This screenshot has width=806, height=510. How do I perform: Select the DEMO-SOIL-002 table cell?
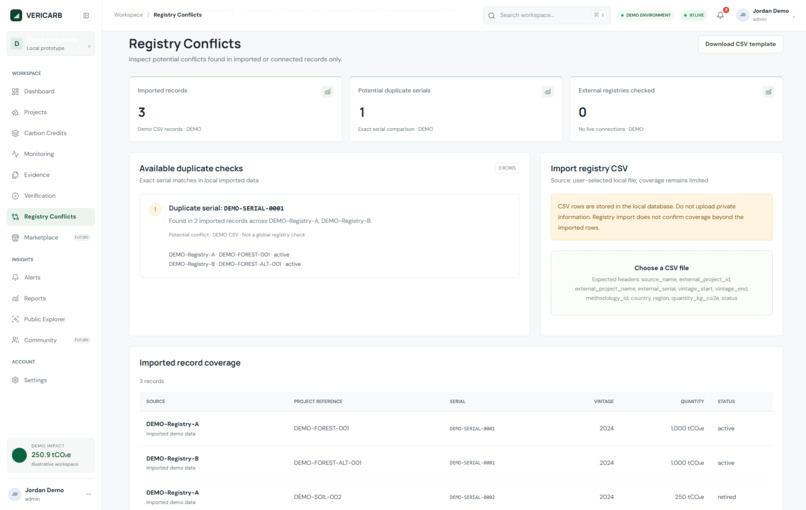[x=317, y=497]
